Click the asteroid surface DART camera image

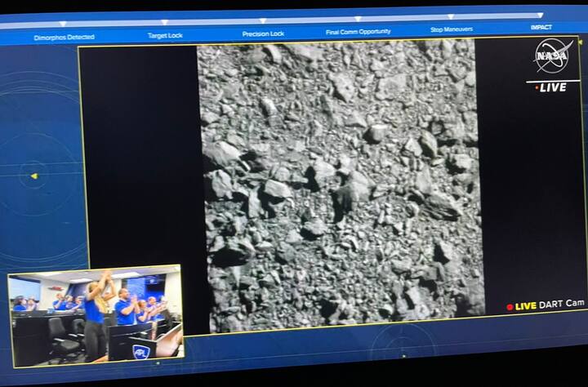pyautogui.click(x=339, y=184)
